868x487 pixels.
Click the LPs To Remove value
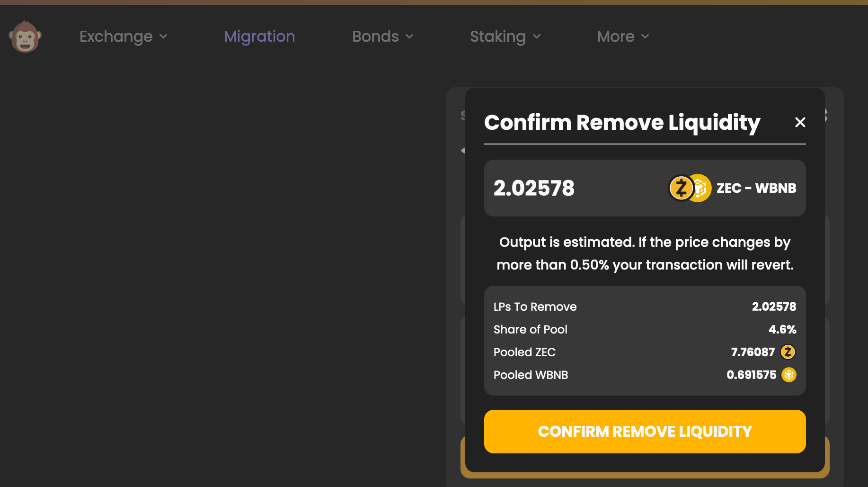coord(774,307)
